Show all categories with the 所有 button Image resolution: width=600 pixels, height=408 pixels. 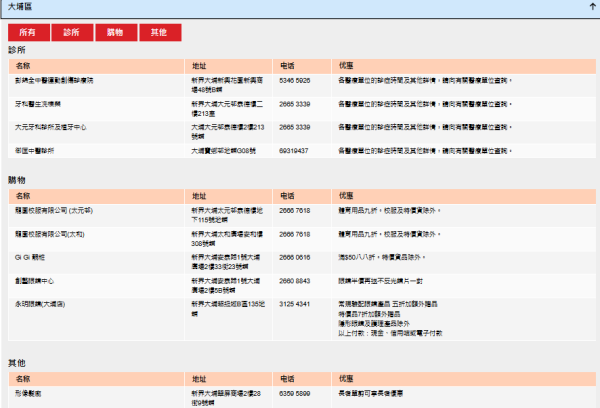(29, 32)
